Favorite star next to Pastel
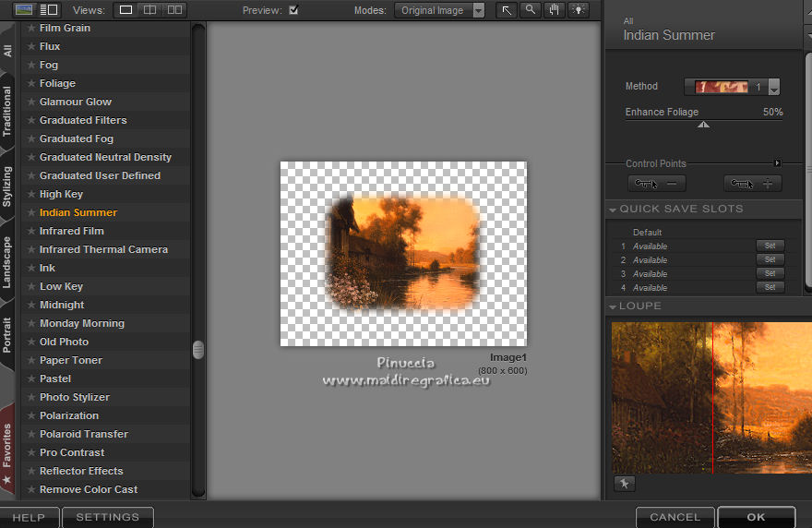Image resolution: width=812 pixels, height=528 pixels. click(x=31, y=378)
